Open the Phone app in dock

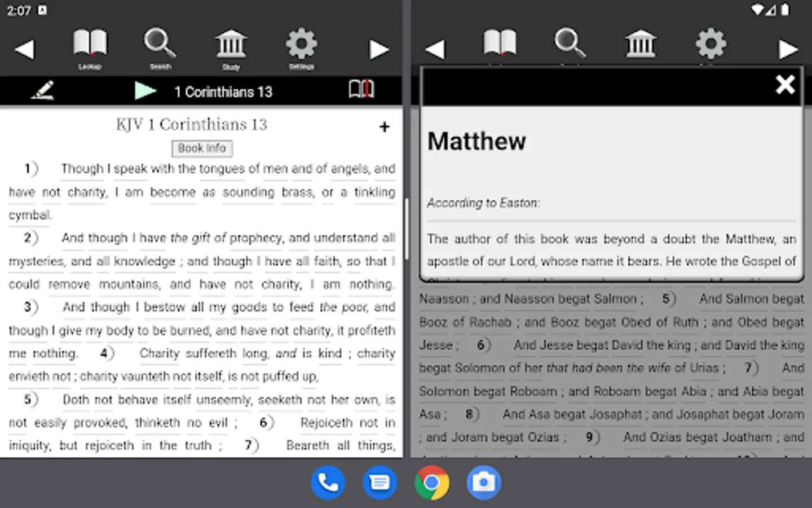tap(328, 483)
